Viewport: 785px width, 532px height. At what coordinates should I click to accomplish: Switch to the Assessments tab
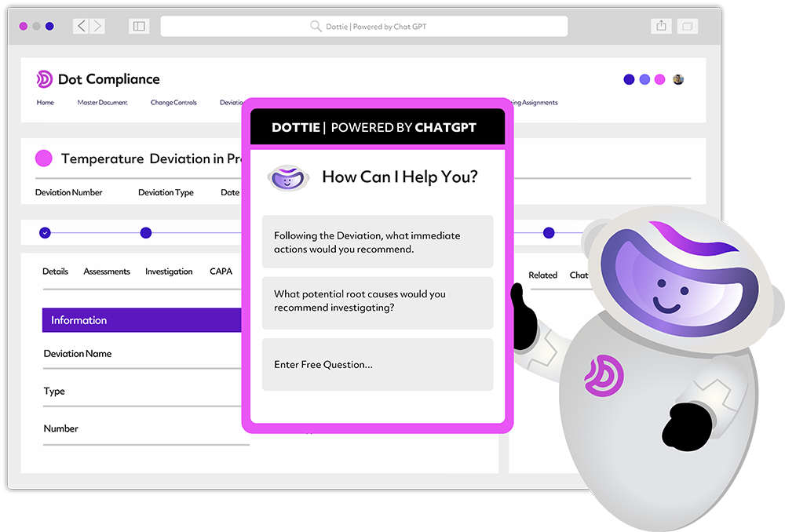click(x=107, y=271)
